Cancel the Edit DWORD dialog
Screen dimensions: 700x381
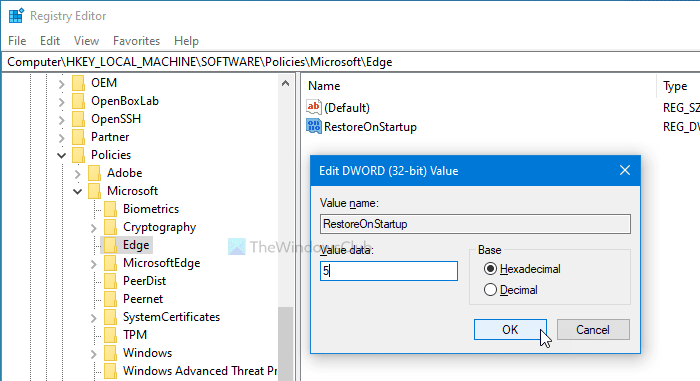tap(593, 330)
